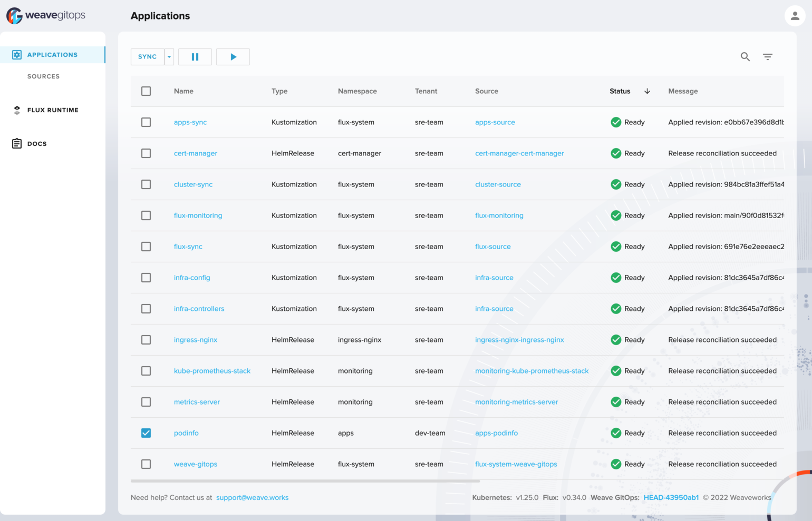Click Ready check icon for ingress-nginx
This screenshot has width=812, height=521.
click(616, 340)
